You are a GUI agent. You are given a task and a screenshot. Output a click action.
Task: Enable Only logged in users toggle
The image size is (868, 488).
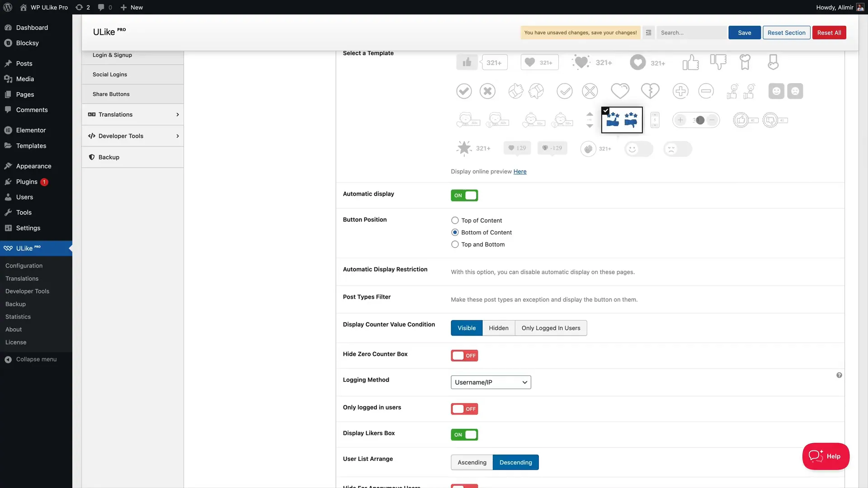(464, 409)
